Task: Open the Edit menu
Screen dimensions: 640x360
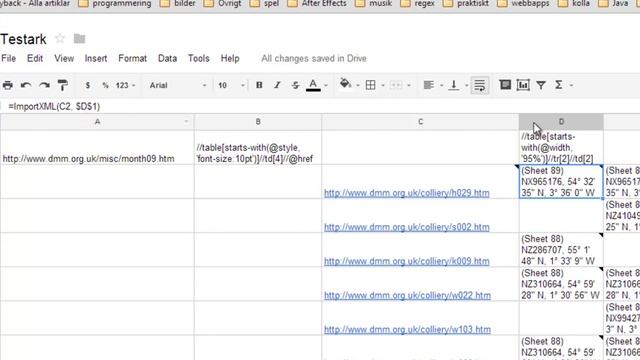Action: (35, 58)
